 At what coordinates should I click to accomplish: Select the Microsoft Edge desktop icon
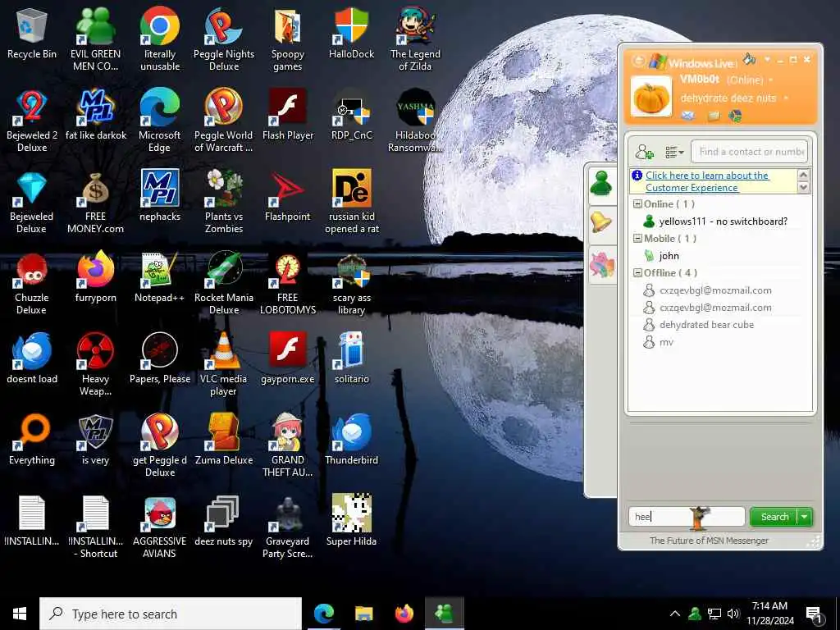tap(160, 121)
